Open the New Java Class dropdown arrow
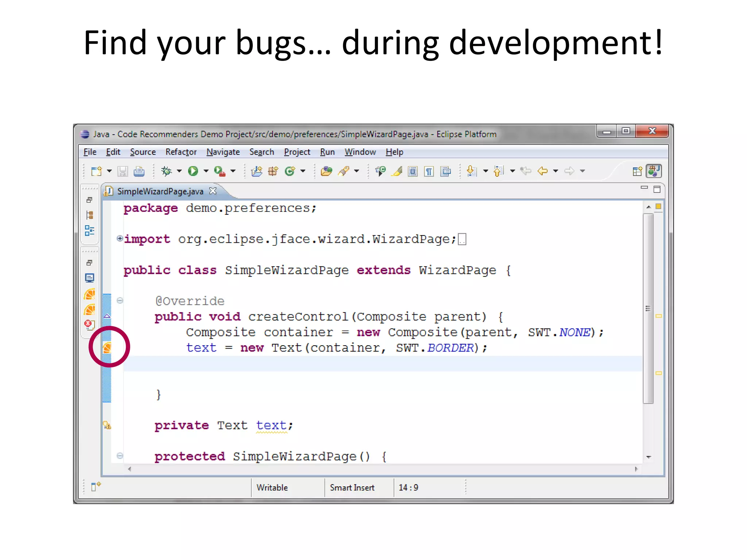This screenshot has width=747, height=560. [303, 171]
